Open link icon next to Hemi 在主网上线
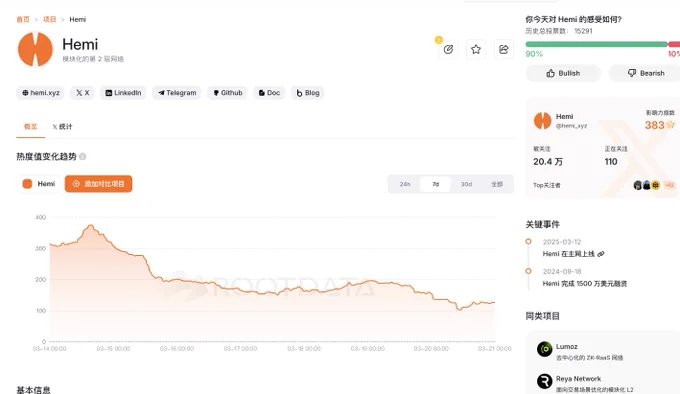Image resolution: width=680 pixels, height=394 pixels. 601,254
